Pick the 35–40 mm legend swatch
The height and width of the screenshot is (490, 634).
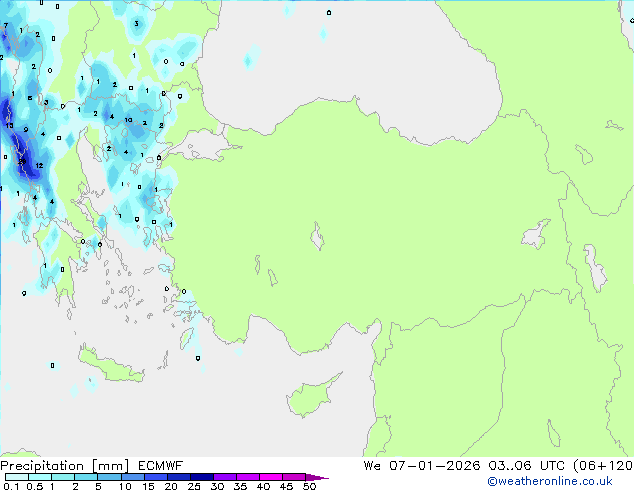[x=247, y=477]
